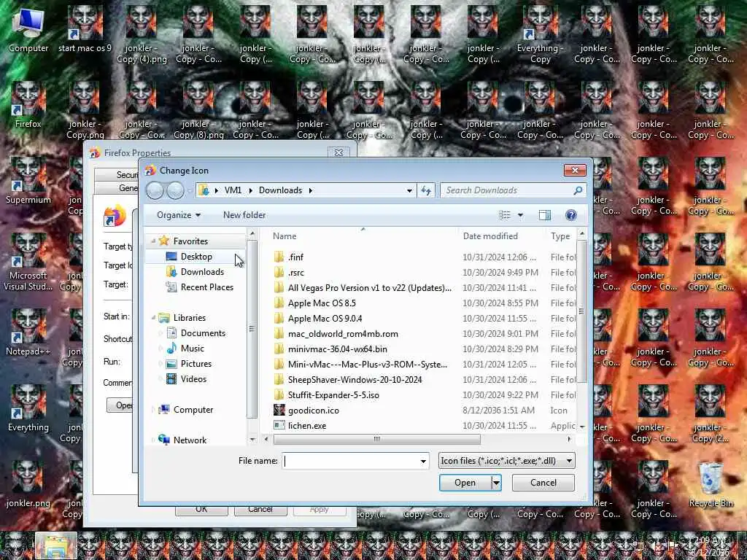Select the Everything shortcut on left desktop column
The height and width of the screenshot is (560, 747).
pos(28,408)
